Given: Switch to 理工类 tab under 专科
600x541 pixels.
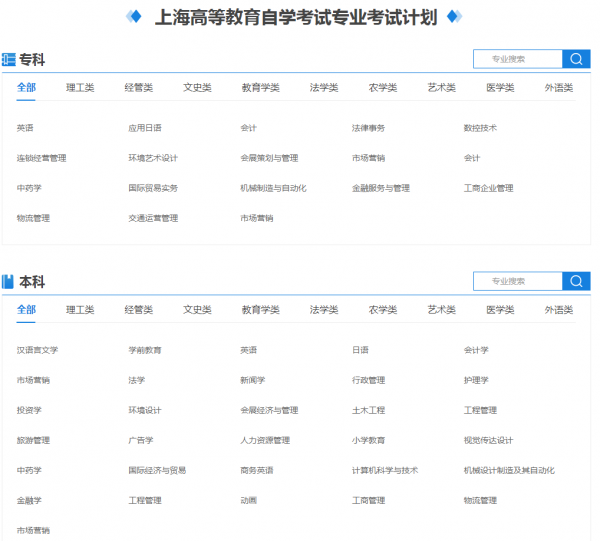Looking at the screenshot, I should pyautogui.click(x=80, y=88).
